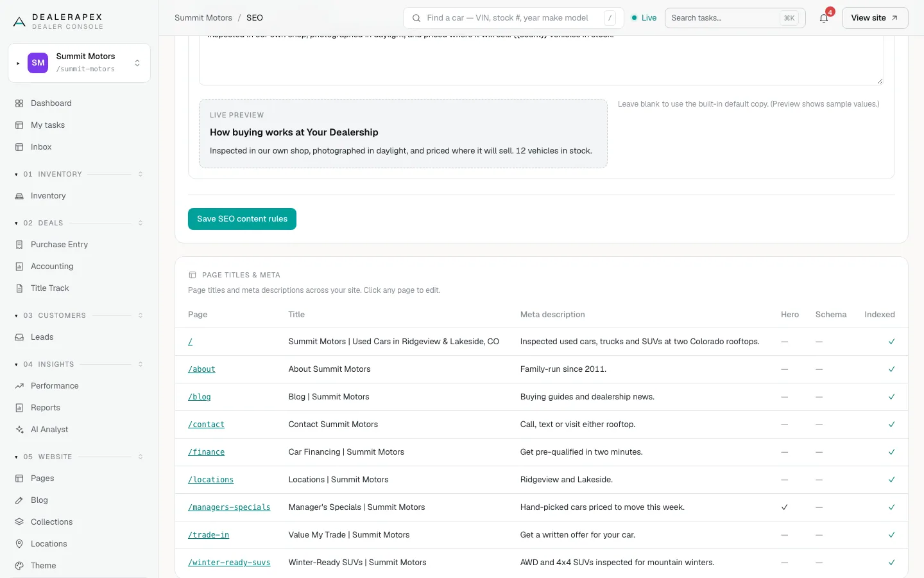Click the Purchase Entry icon
Image resolution: width=924 pixels, height=578 pixels.
[x=19, y=245]
